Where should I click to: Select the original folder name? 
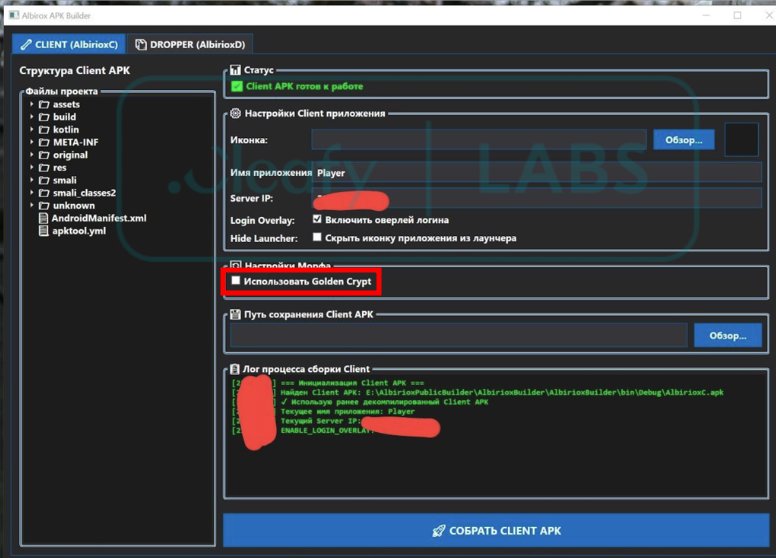click(70, 155)
